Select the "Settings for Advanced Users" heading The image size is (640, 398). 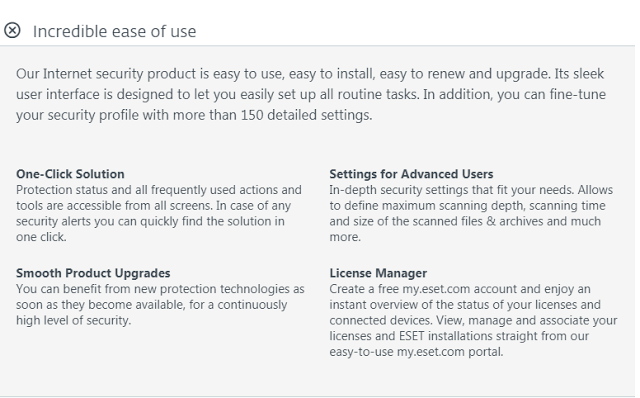[x=411, y=174]
